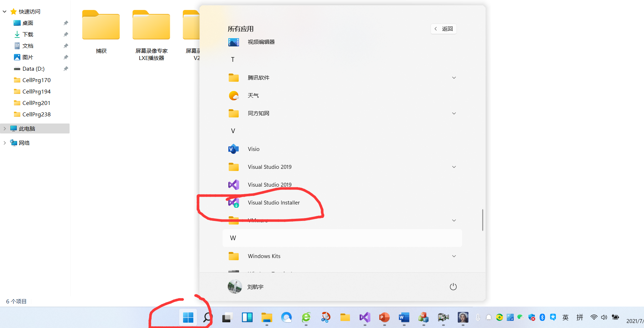The width and height of the screenshot is (644, 328).
Task: Launch the Visual Studio 2019 purple app entry
Action: tap(342, 185)
